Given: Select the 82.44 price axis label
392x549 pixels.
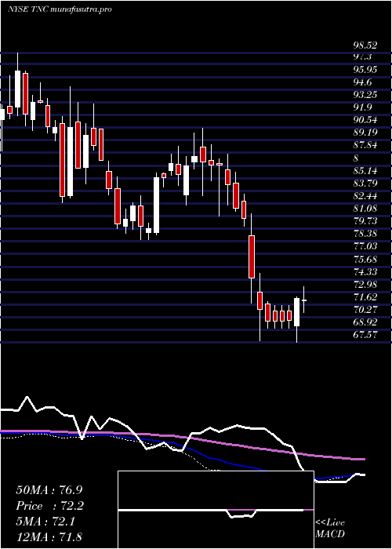Looking at the screenshot, I should [x=365, y=196].
